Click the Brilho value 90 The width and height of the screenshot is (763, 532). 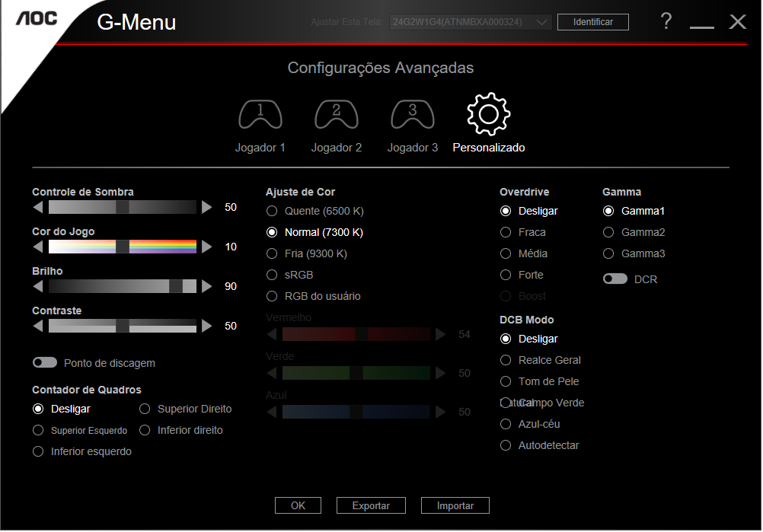point(231,286)
